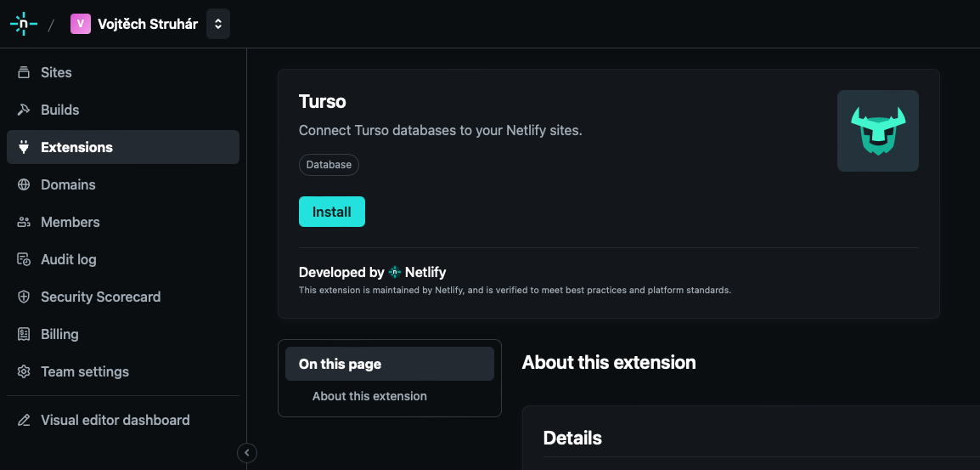980x470 pixels.
Task: Click the Audit log icon
Action: pos(24,259)
